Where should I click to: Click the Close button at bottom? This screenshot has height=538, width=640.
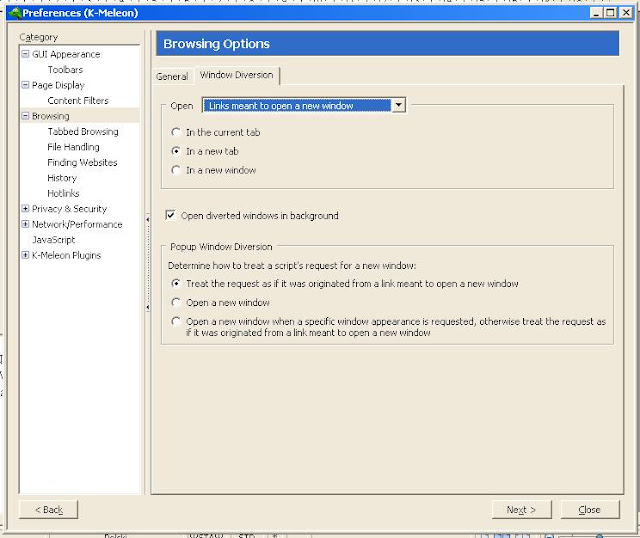point(590,510)
